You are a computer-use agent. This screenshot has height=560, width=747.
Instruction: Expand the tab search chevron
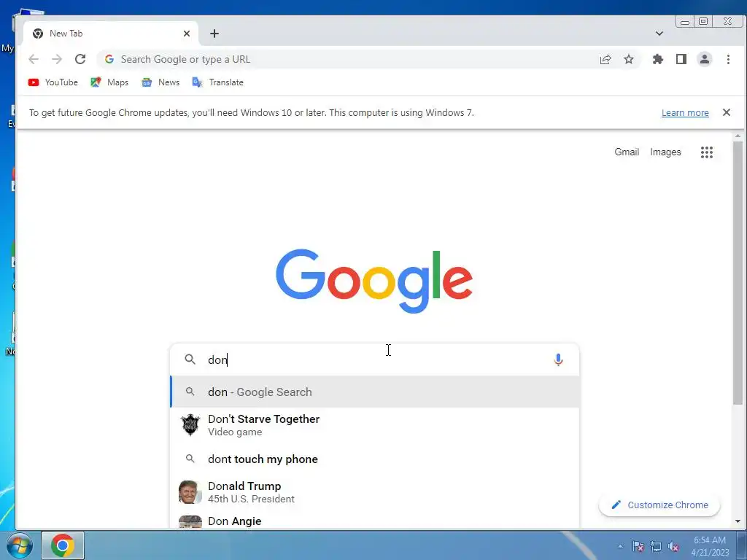[x=659, y=34]
